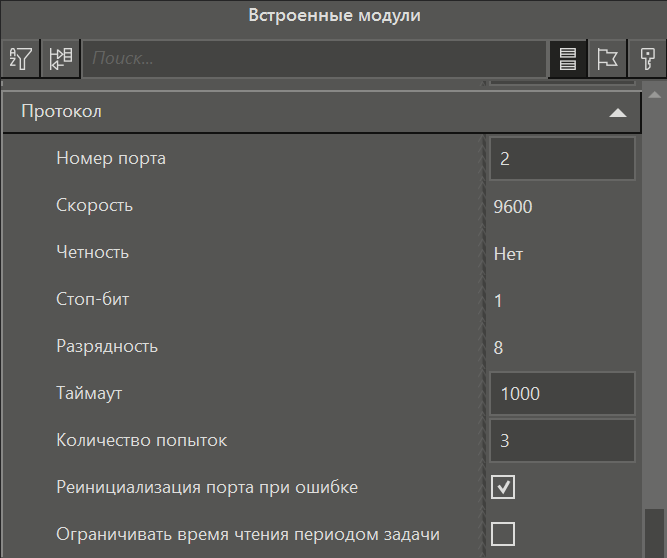Click the scrollbar up arrow
The width and height of the screenshot is (667, 558).
point(655,95)
